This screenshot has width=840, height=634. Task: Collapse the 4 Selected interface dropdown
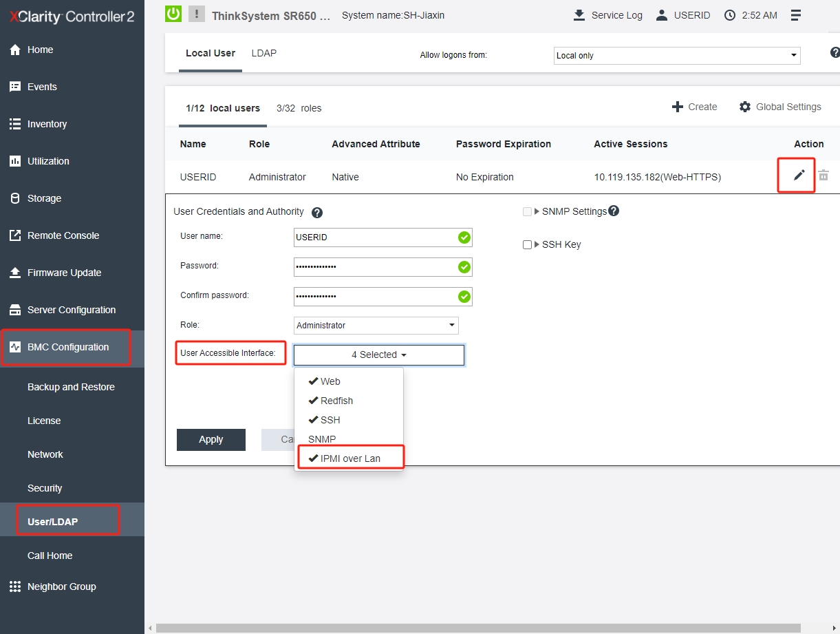tap(378, 355)
